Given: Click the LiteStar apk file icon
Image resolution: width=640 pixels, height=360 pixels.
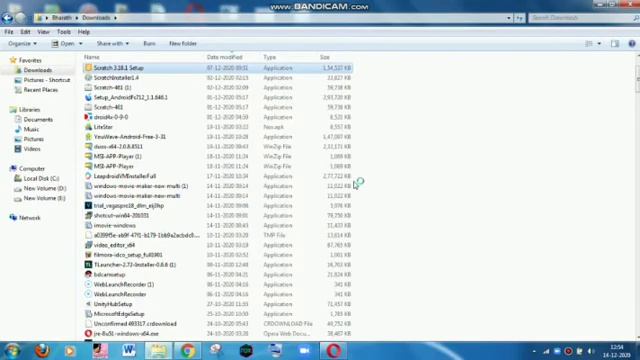Looking at the screenshot, I should [88, 127].
